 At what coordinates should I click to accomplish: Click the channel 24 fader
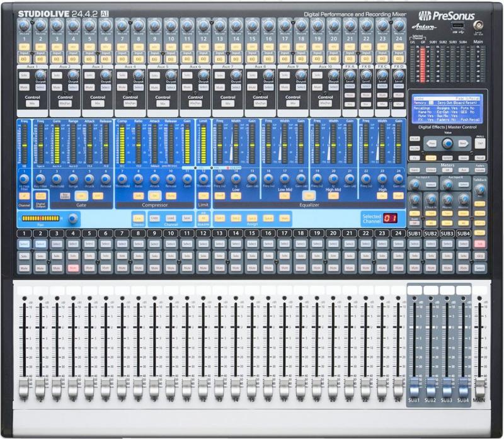tap(399, 388)
